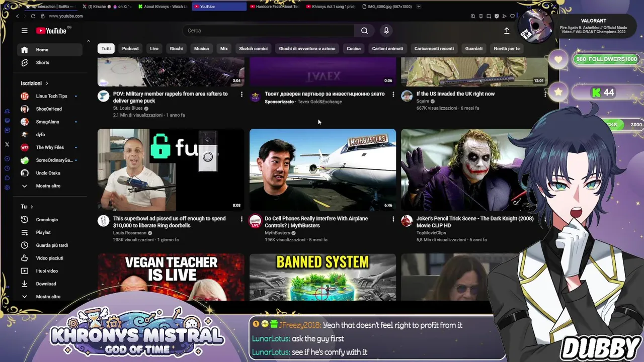Switch to the About Khronys browser tab
The image size is (644, 362).
tap(163, 7)
